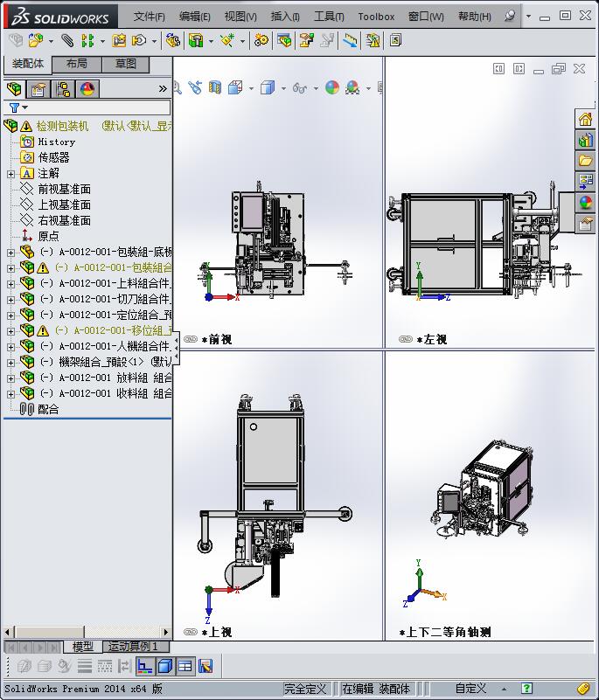Click the Apply Scene icon

coord(352,87)
